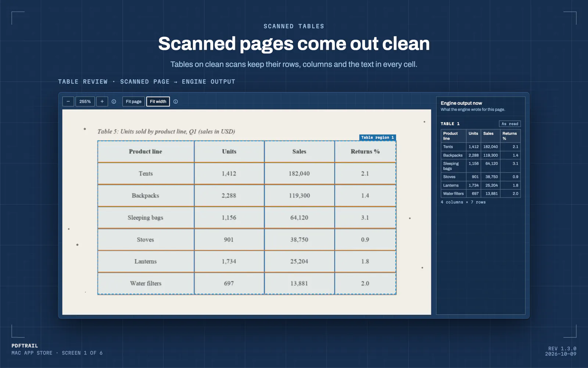Select Water filters in engine output table
Image resolution: width=588 pixels, height=368 pixels.
[453, 194]
